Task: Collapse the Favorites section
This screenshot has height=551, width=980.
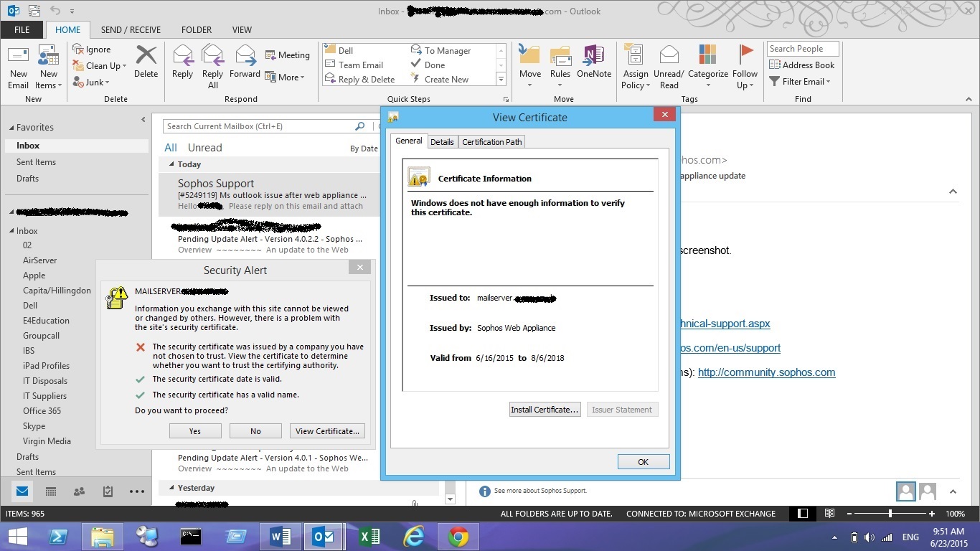Action: click(x=11, y=128)
